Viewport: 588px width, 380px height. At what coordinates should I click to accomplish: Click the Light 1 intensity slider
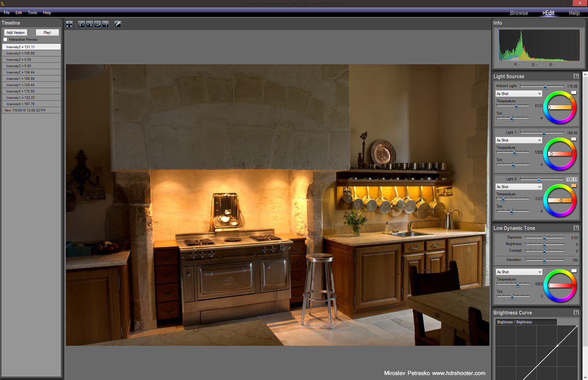(542, 133)
